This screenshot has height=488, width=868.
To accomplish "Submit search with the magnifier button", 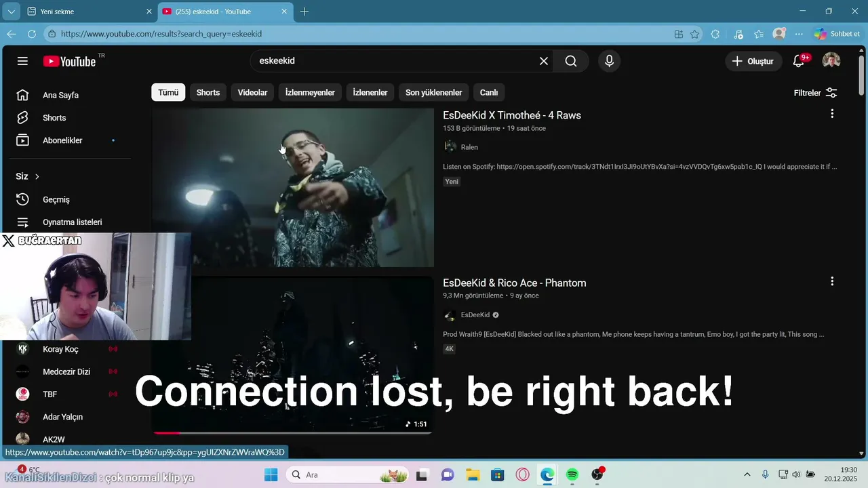I will coord(571,61).
